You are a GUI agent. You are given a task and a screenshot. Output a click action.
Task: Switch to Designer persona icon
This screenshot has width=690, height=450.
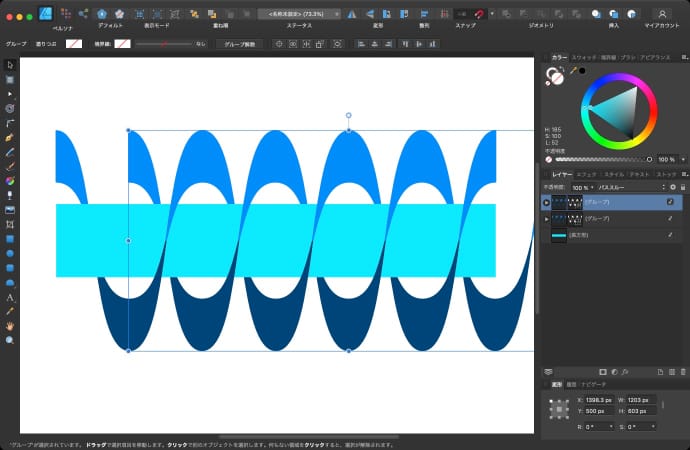pos(47,14)
